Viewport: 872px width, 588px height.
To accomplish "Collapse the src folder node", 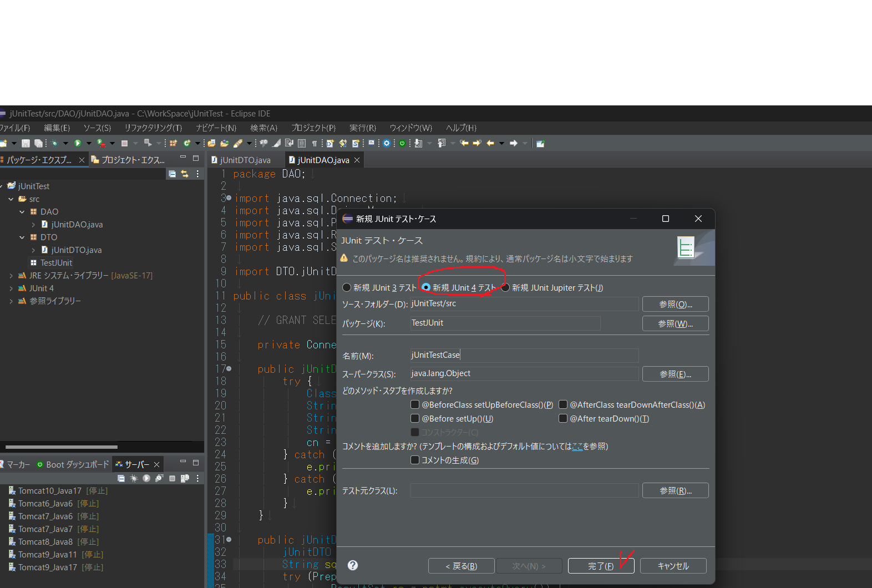I will pyautogui.click(x=11, y=199).
